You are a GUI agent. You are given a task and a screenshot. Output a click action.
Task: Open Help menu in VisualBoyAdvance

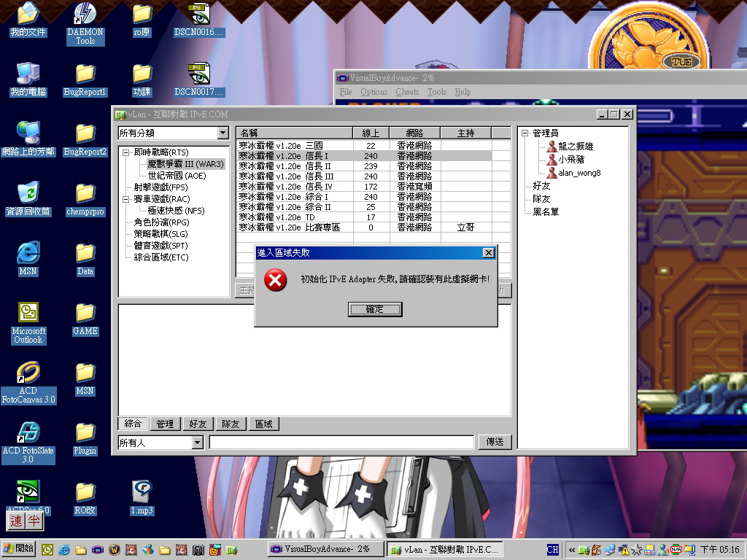(x=462, y=92)
